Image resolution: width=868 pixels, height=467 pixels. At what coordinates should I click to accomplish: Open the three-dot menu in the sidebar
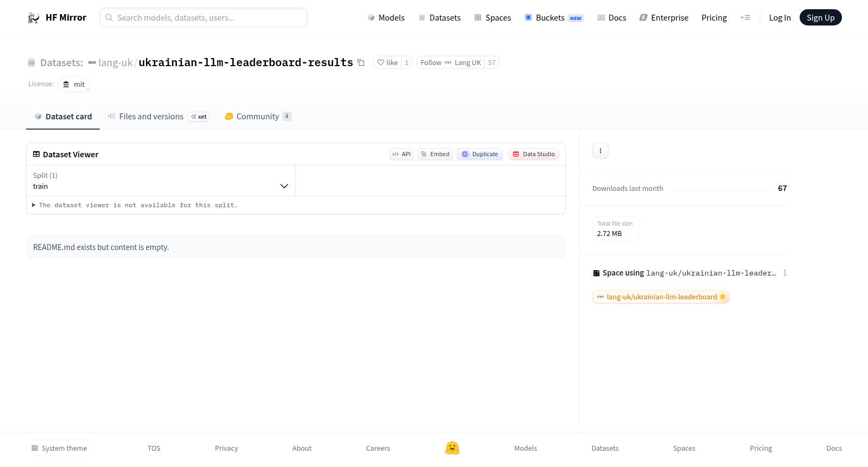(601, 151)
